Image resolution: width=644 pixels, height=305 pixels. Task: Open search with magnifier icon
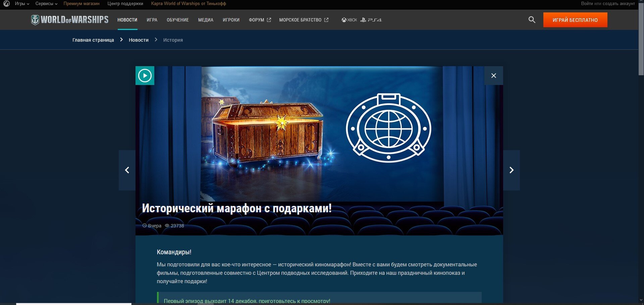click(532, 20)
